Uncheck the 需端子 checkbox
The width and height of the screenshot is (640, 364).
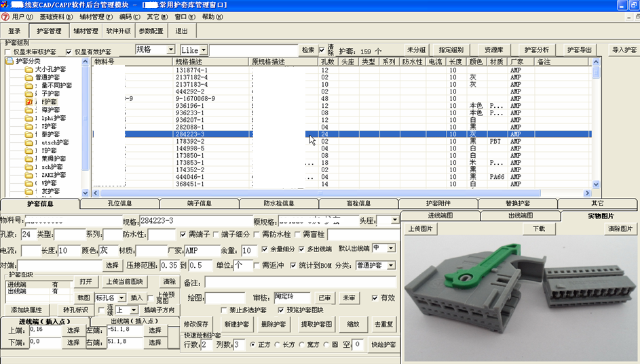(x=183, y=235)
